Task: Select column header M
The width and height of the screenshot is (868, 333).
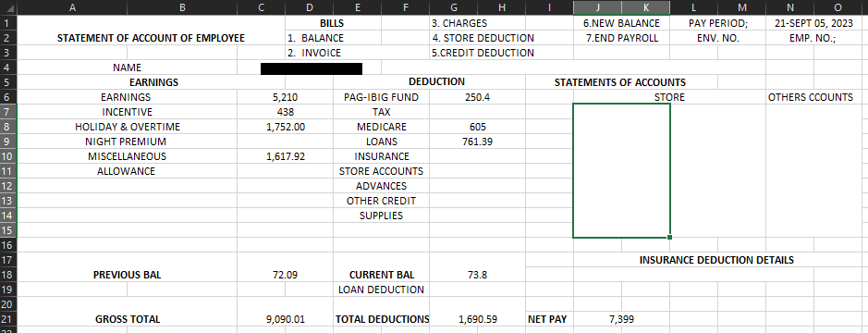Action: point(741,7)
